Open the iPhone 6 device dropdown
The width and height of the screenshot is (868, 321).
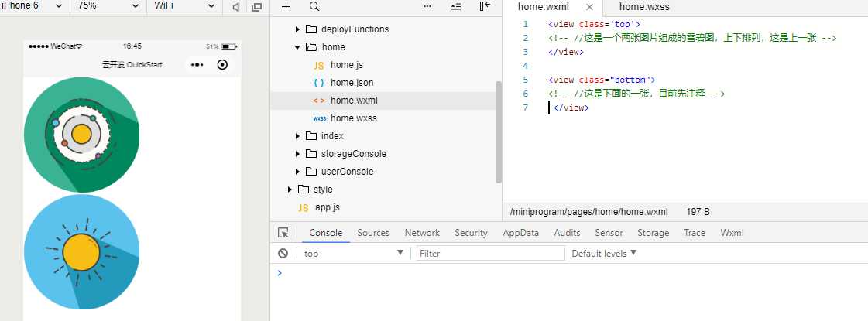(x=34, y=6)
